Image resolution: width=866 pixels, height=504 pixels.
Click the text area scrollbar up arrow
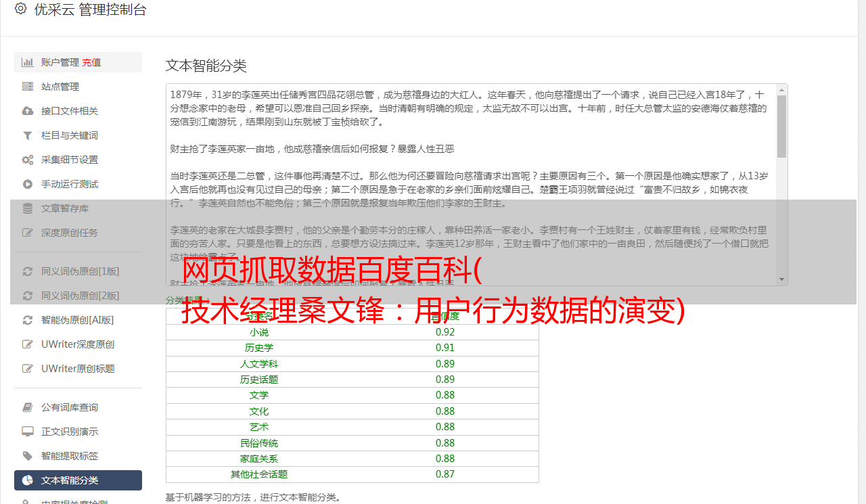tap(782, 89)
